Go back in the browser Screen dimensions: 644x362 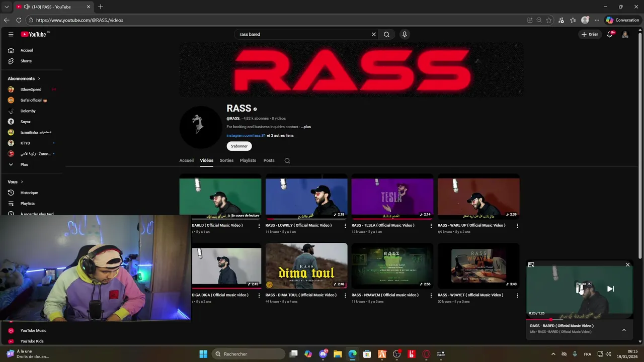coord(7,20)
